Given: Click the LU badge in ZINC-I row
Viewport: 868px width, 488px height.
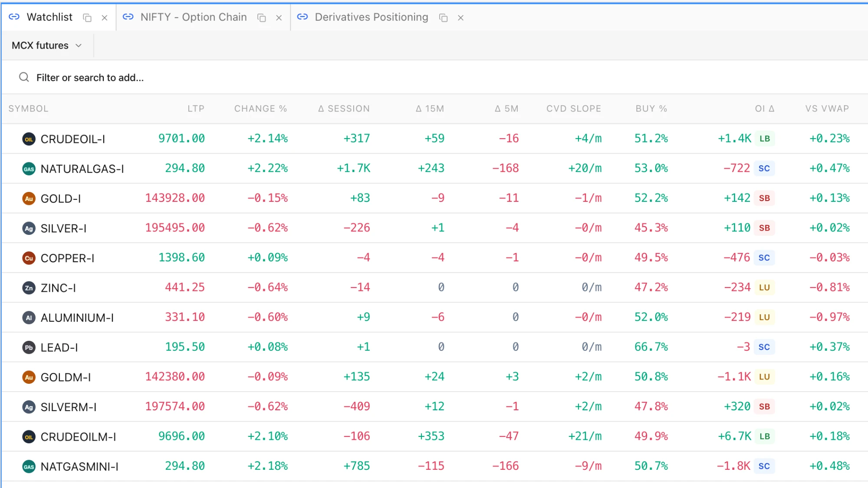Looking at the screenshot, I should click(x=764, y=287).
